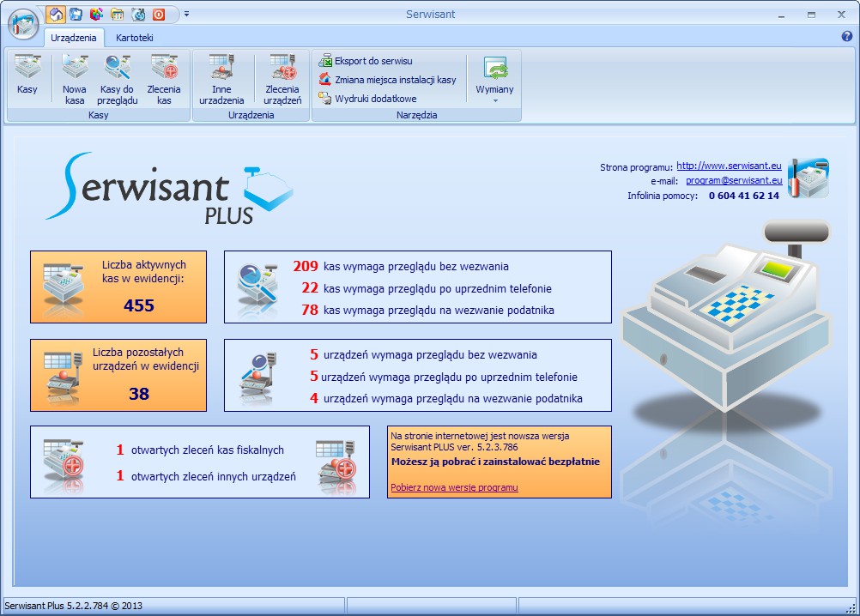Viewport: 860px width, 616px height.
Task: Click 5 urządzeń wymaga przeglądu po uprzednim telefonie
Action: (x=444, y=377)
